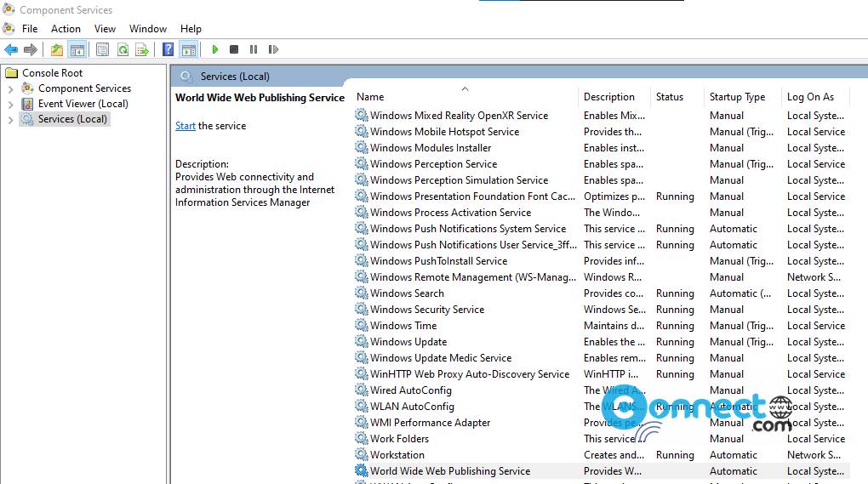Click the gear icon of Workstation service
Screen dimensions: 868x484
point(362,454)
